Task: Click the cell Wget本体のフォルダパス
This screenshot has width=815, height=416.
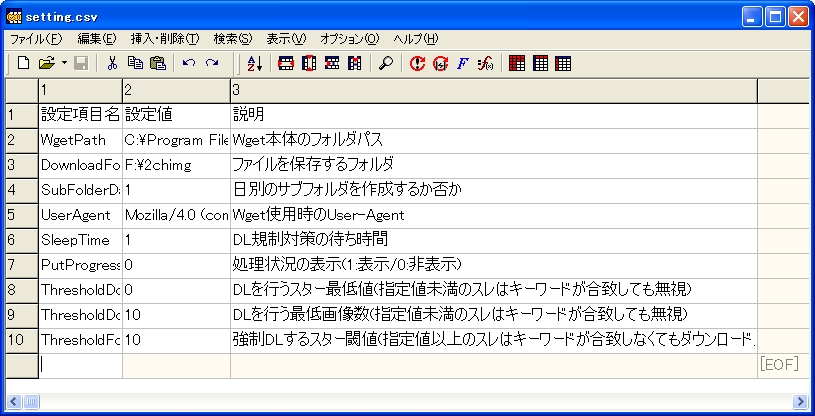Action: click(x=494, y=140)
